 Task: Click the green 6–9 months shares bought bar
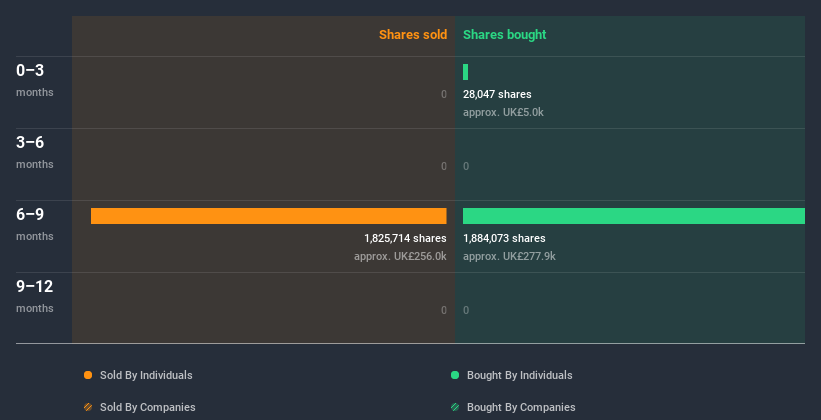point(634,216)
